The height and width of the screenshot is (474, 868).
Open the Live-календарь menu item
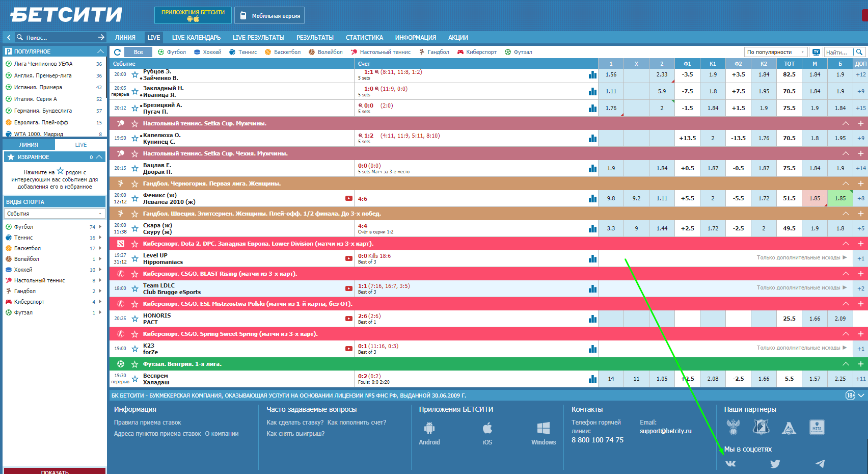[196, 37]
